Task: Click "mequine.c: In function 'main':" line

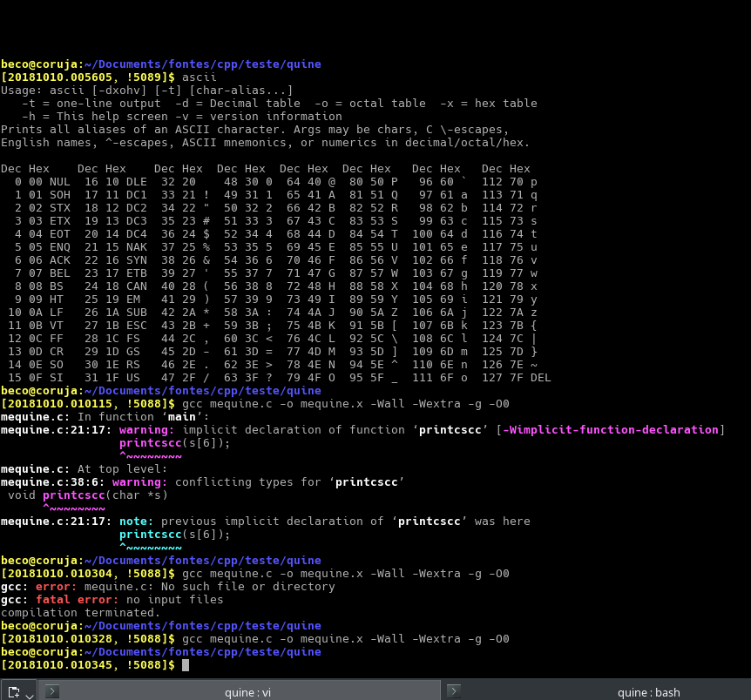Action: coord(105,416)
